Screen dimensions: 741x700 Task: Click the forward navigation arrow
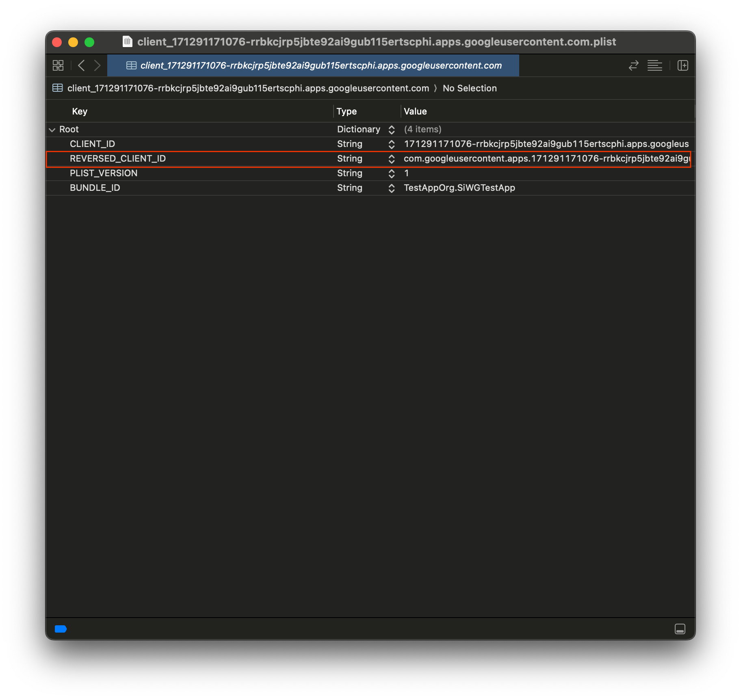(97, 65)
